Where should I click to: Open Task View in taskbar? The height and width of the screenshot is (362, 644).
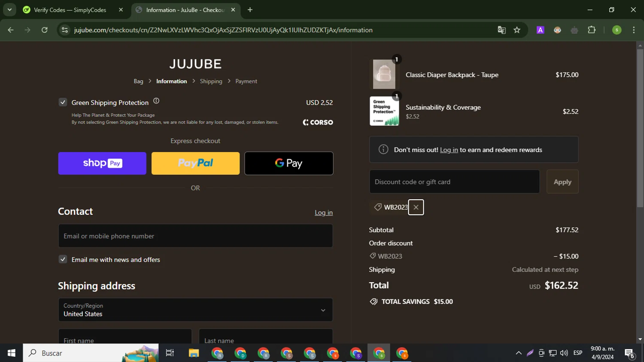point(170,353)
